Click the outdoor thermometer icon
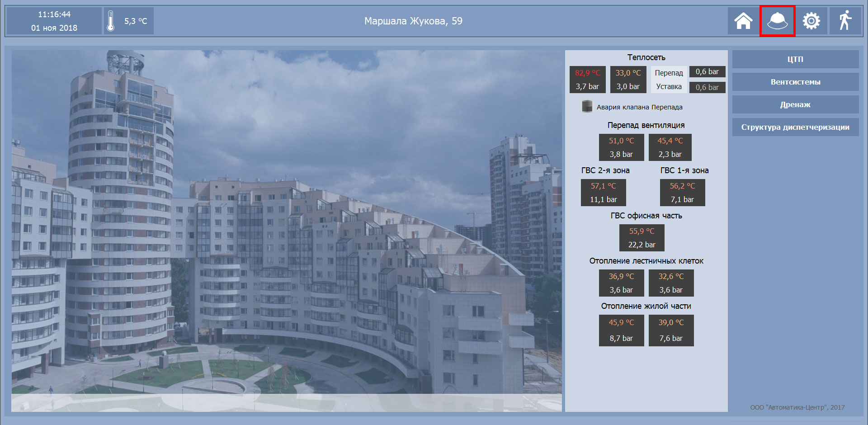Screen dimensions: 868x425 111,21
